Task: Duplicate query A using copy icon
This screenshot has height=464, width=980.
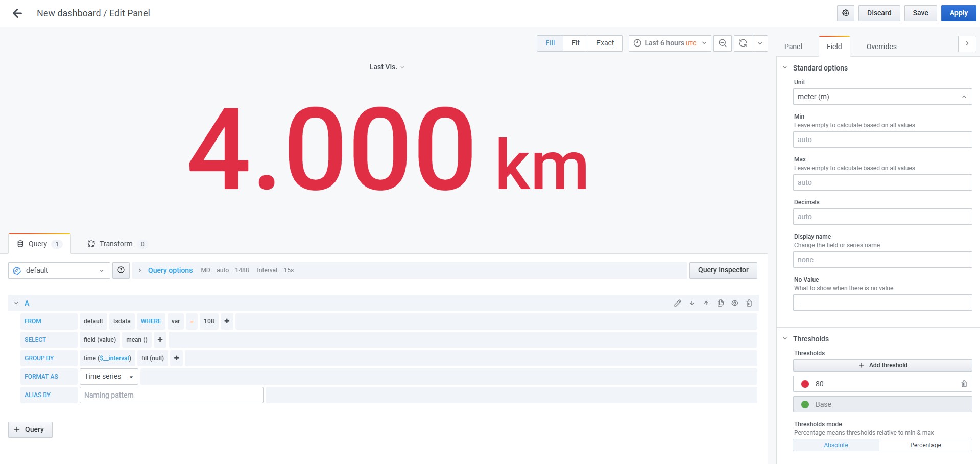Action: pos(721,303)
